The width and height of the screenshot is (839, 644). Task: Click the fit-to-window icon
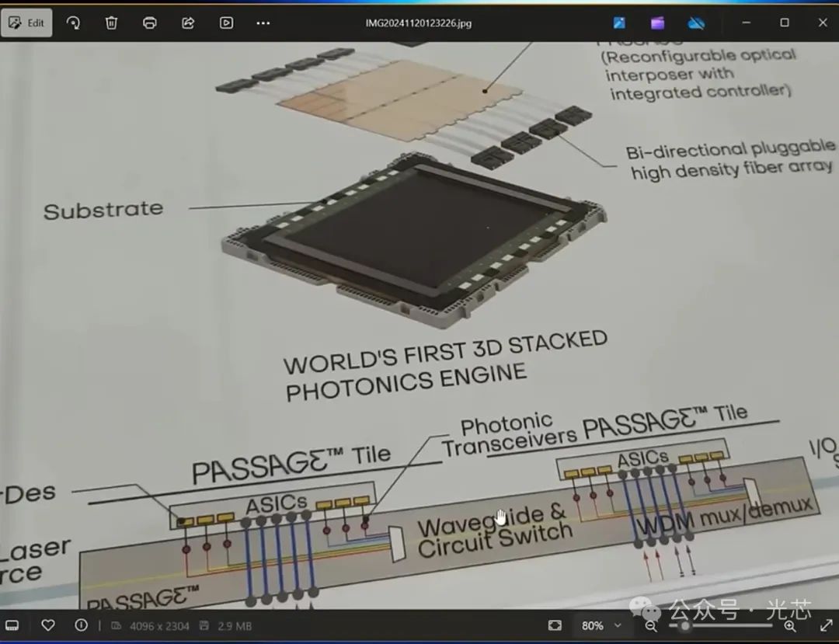(x=555, y=625)
